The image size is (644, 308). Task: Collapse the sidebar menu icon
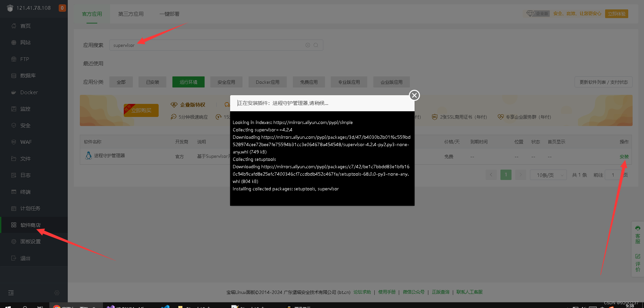coord(11,293)
